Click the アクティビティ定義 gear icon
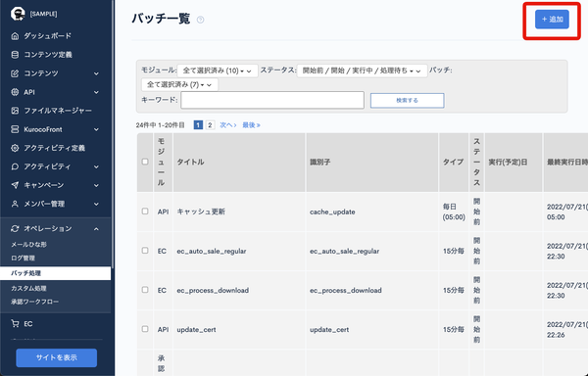Viewport: 588px width, 376px height. 15,148
